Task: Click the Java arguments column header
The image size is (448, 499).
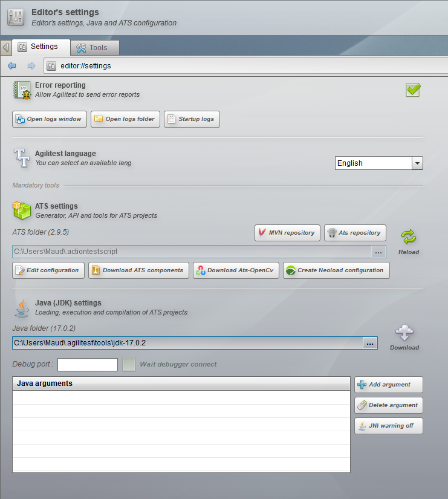Action: pos(181,383)
